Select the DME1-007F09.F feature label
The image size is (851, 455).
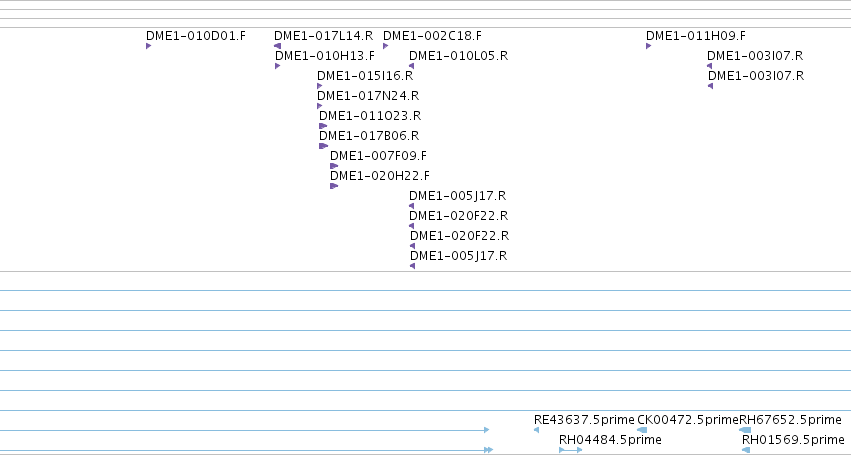[x=378, y=156]
